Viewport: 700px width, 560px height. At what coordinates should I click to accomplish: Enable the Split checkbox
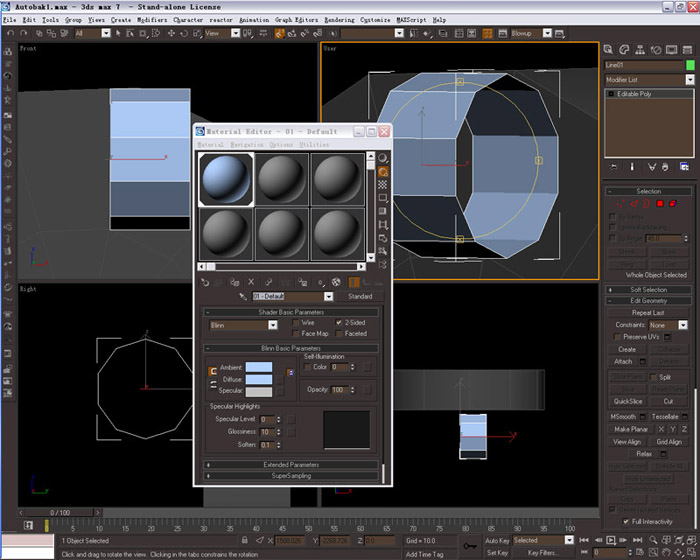pyautogui.click(x=653, y=377)
